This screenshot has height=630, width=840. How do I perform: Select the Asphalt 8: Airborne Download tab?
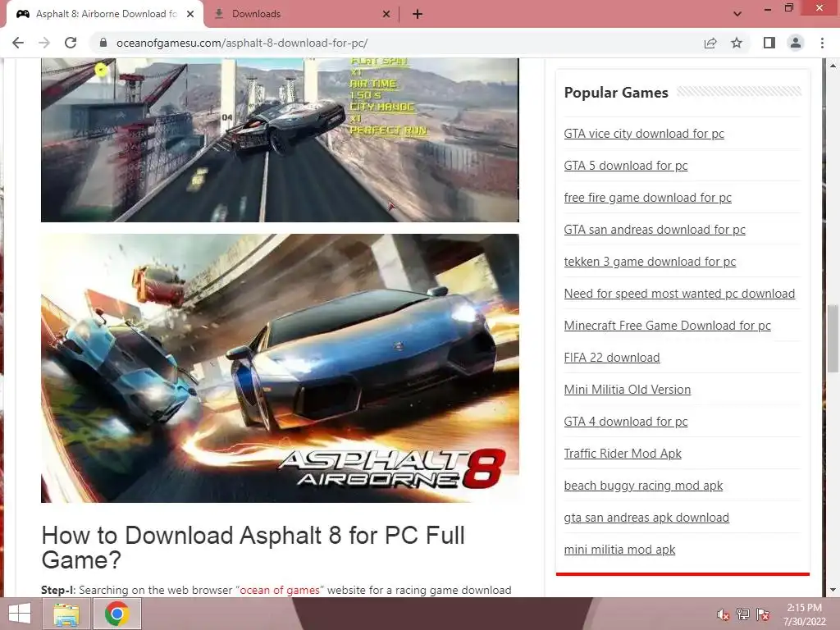(106, 14)
